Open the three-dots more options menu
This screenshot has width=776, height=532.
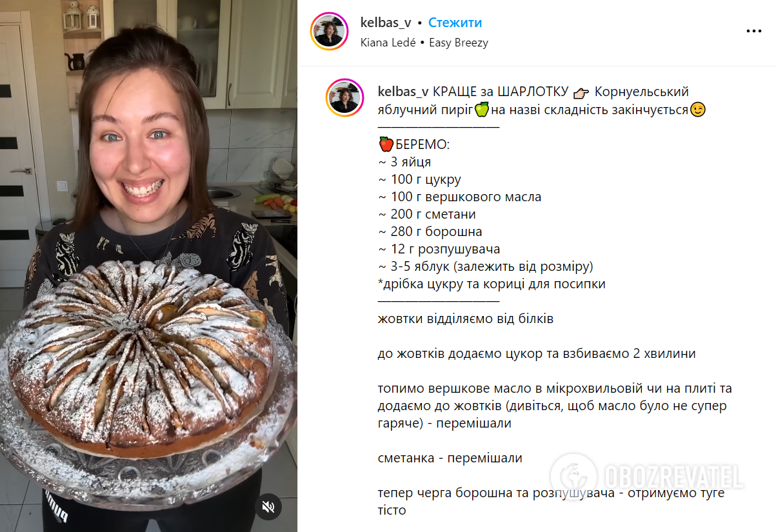point(753,31)
